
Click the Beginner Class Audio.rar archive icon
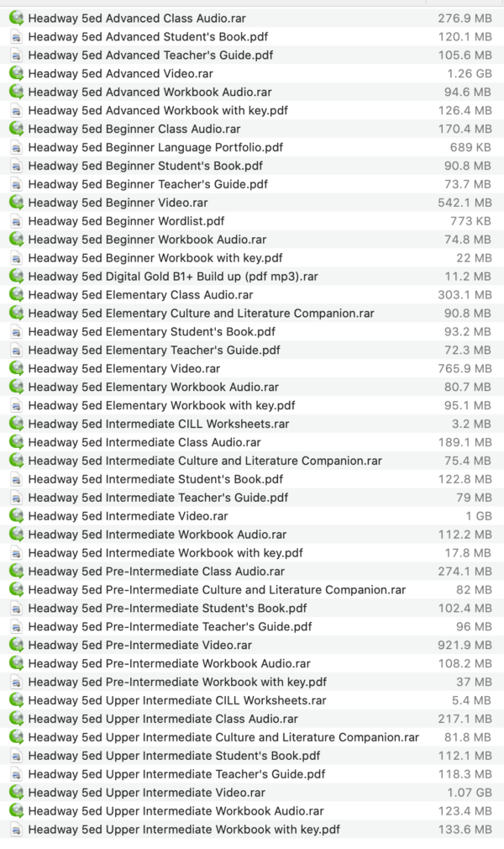16,129
